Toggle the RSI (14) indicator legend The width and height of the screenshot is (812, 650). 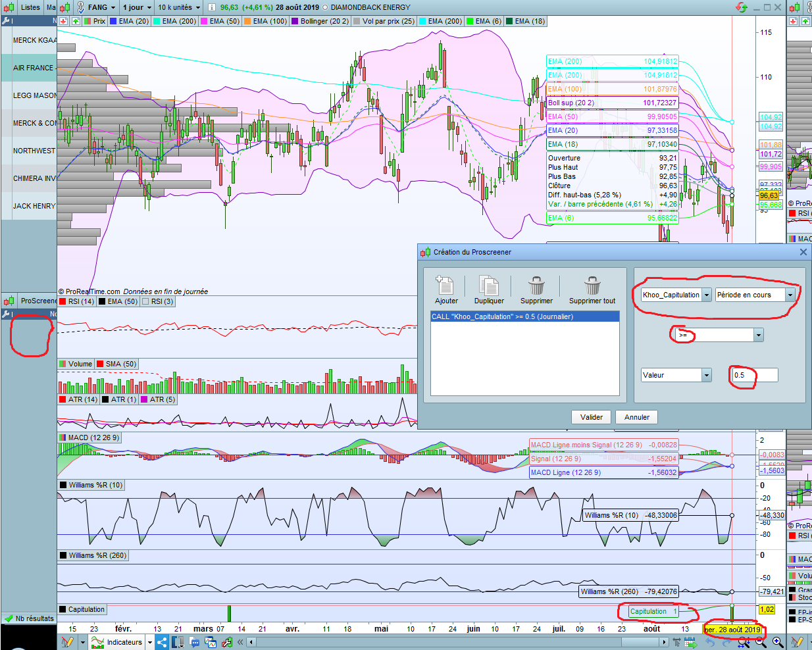(77, 301)
